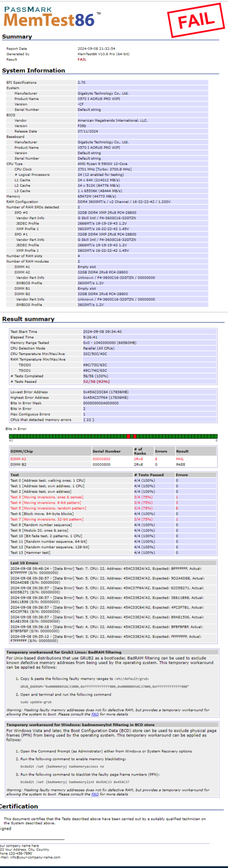Click the Last 10 Errors header

(24, 563)
